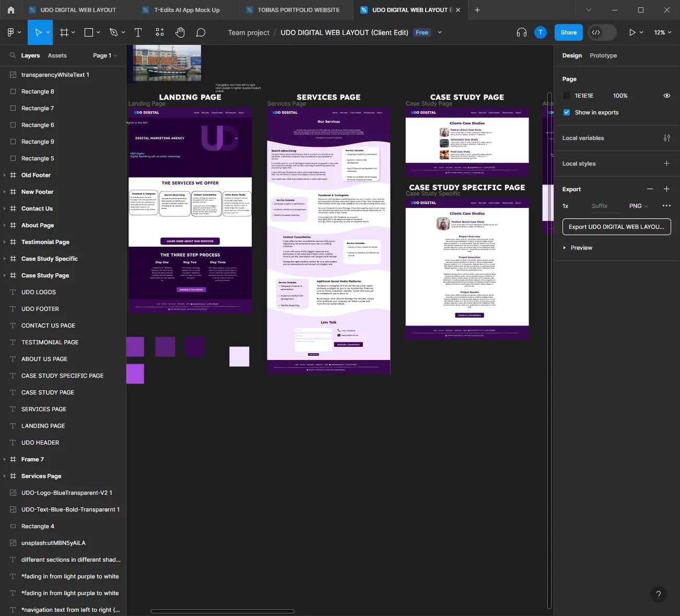This screenshot has height=616, width=680.
Task: Add a new local style
Action: coord(666,164)
